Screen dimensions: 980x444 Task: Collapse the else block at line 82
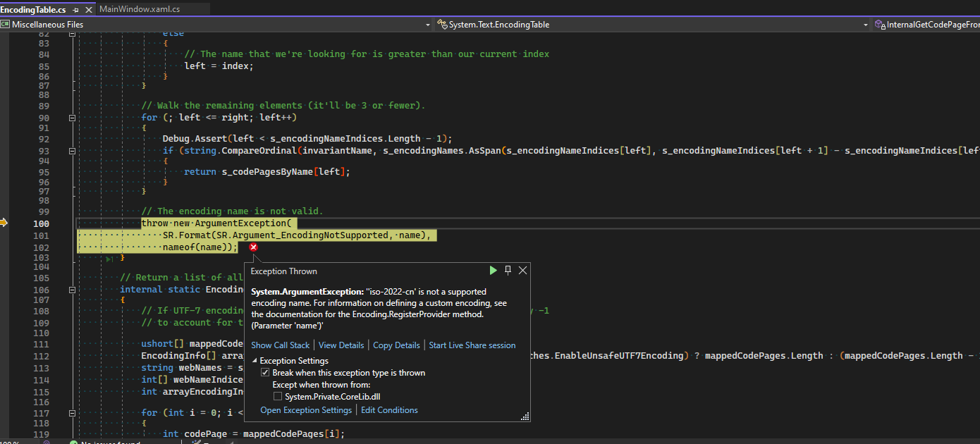coord(72,33)
